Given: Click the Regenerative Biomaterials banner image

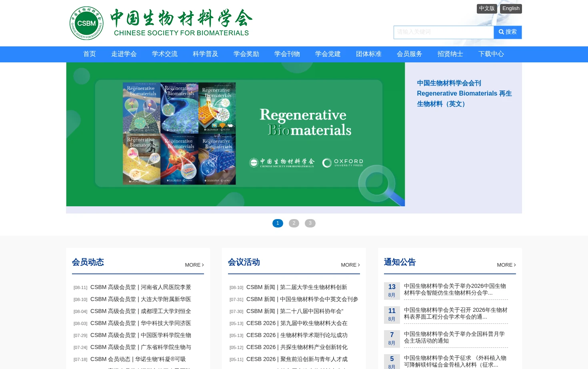Looking at the screenshot, I should (236, 134).
